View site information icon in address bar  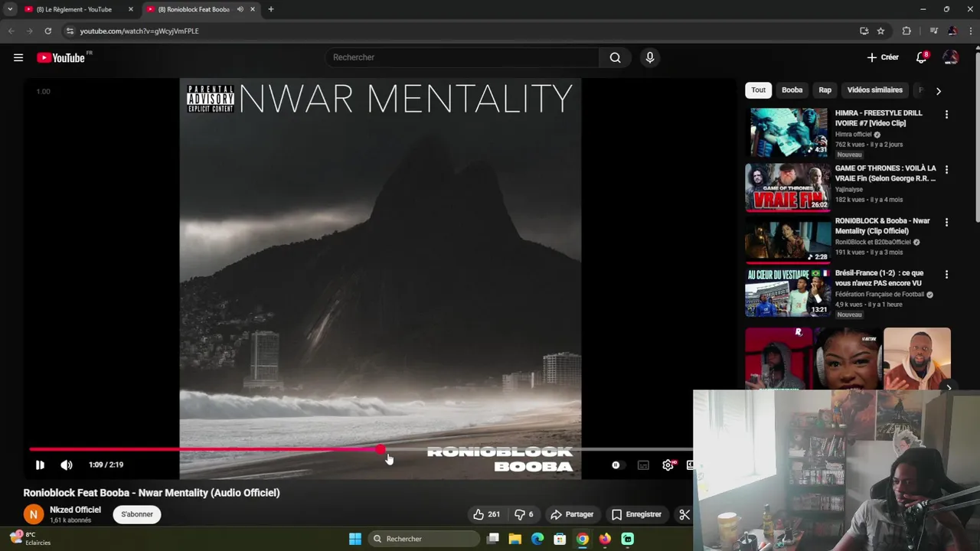tap(70, 31)
